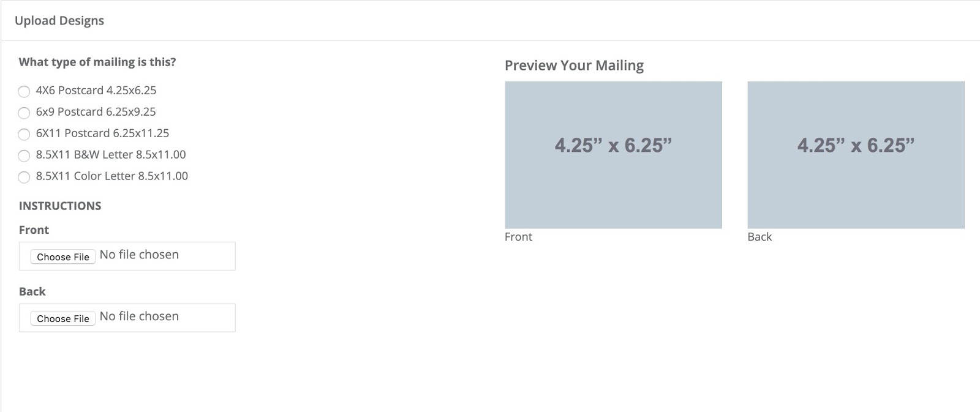Select the 8.5X11 B&W Letter radio button
Viewport: 980px width, 412px height.
[24, 155]
